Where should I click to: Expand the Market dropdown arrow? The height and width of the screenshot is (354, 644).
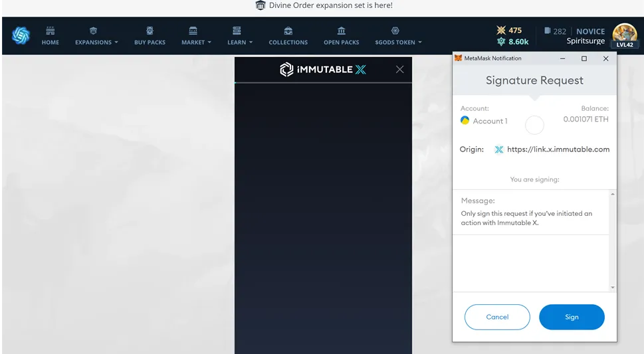[x=209, y=43]
